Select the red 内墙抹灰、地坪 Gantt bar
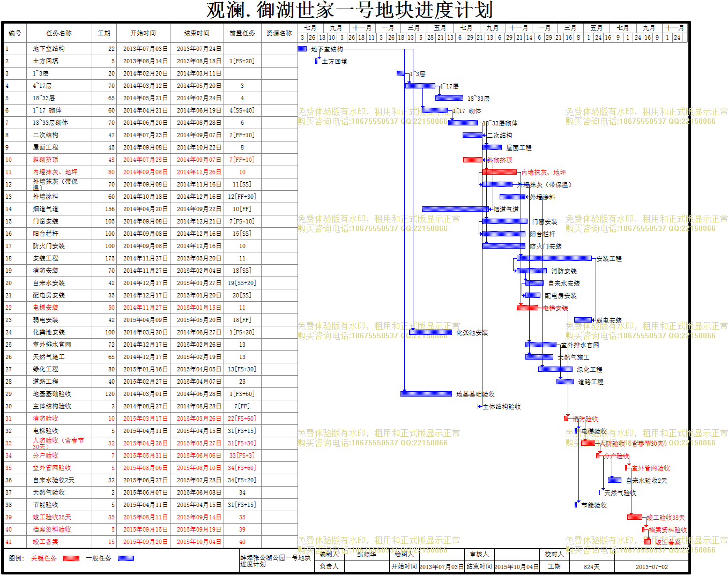 500,172
